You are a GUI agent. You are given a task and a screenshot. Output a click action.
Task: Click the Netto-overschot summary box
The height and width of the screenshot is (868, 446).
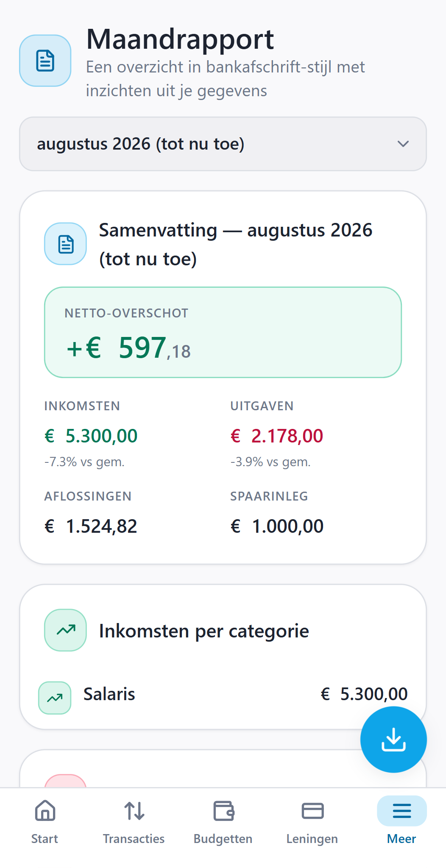click(x=223, y=332)
